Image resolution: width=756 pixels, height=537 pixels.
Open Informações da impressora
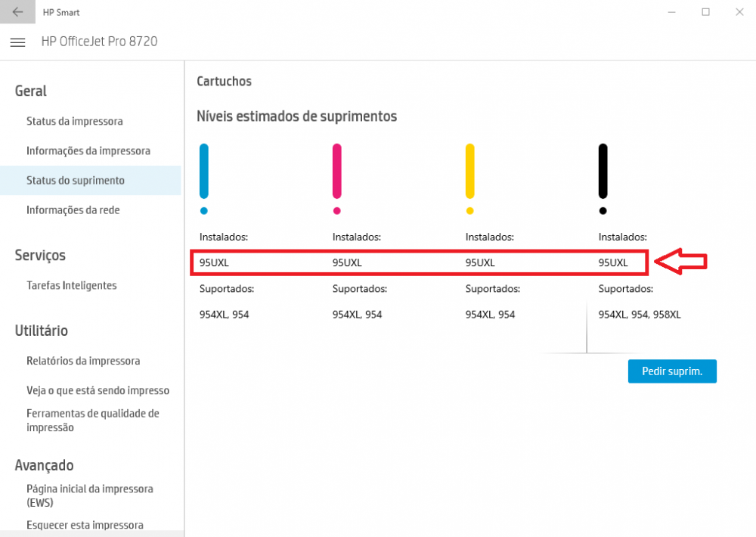coord(88,151)
